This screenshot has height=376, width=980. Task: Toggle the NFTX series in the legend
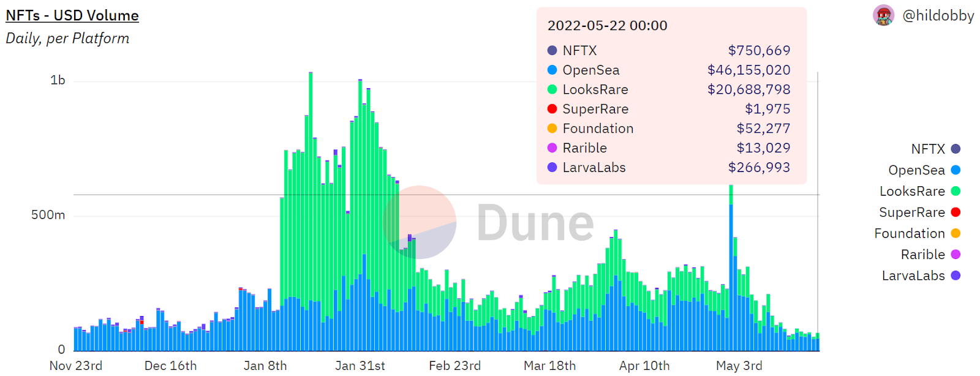[935, 149]
